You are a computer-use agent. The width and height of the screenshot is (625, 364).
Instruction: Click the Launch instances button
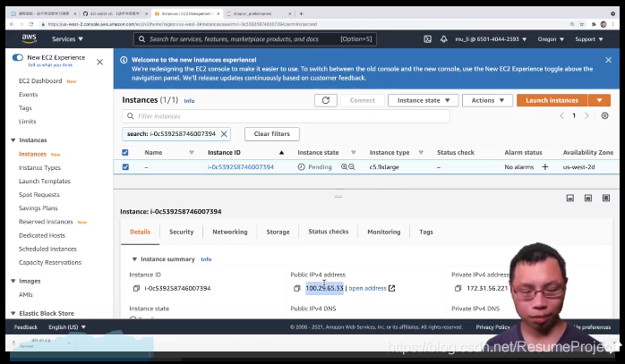(x=552, y=100)
